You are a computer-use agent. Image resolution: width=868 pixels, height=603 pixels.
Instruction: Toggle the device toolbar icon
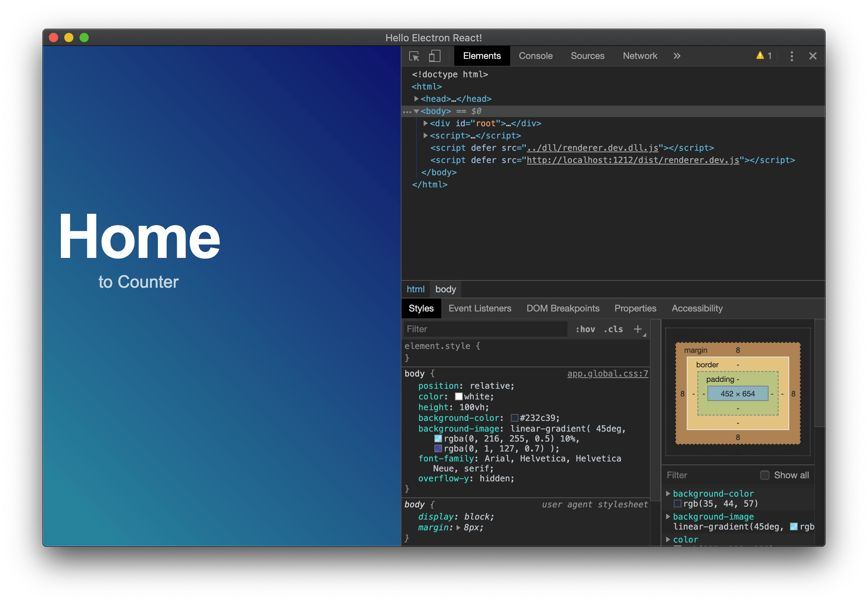434,56
